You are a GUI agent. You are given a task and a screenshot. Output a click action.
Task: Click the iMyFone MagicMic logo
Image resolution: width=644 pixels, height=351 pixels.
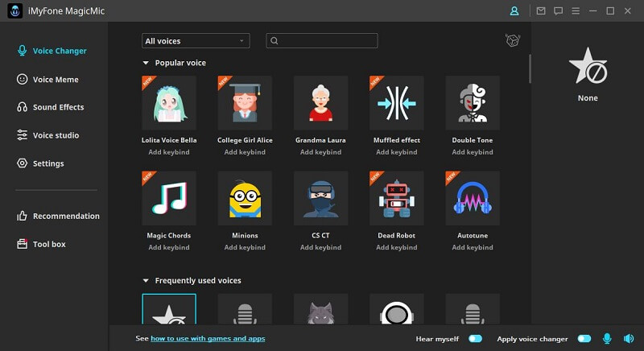pyautogui.click(x=15, y=11)
